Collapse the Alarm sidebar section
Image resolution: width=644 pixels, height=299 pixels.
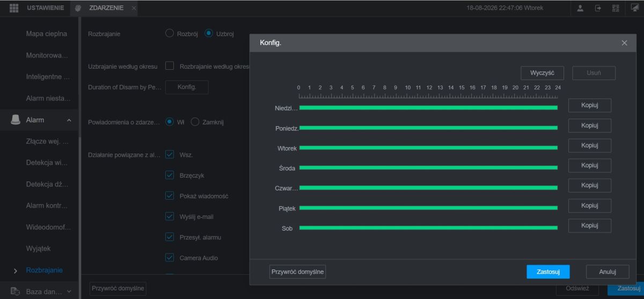click(x=68, y=120)
